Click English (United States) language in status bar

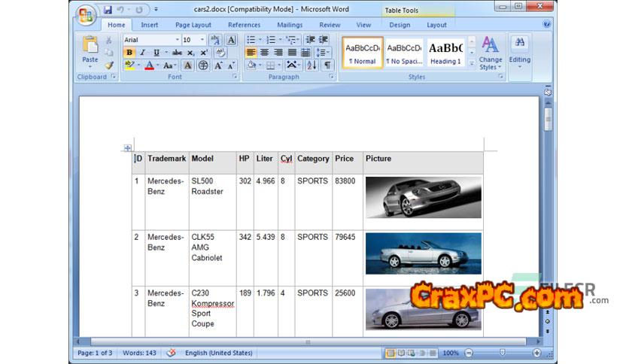218,353
